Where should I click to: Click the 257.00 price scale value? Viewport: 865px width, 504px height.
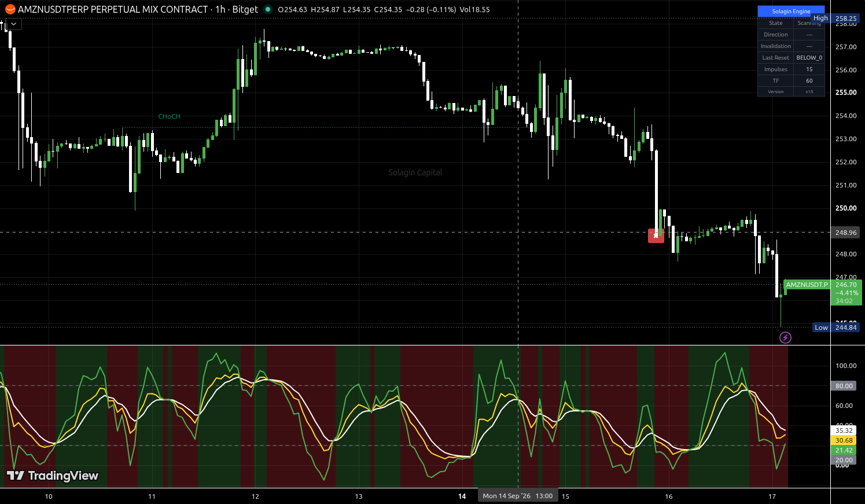click(x=846, y=47)
